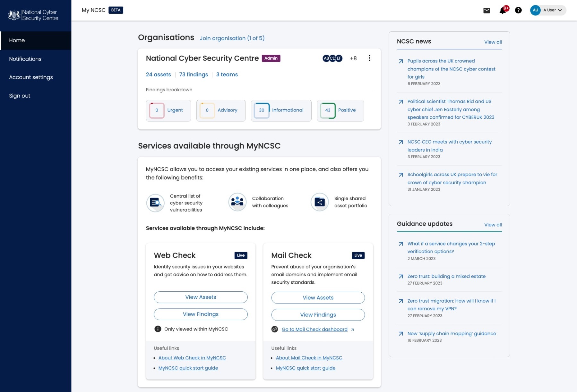Screen dimensions: 577x392
Task: Click the Join organisation link
Action: [x=232, y=38]
